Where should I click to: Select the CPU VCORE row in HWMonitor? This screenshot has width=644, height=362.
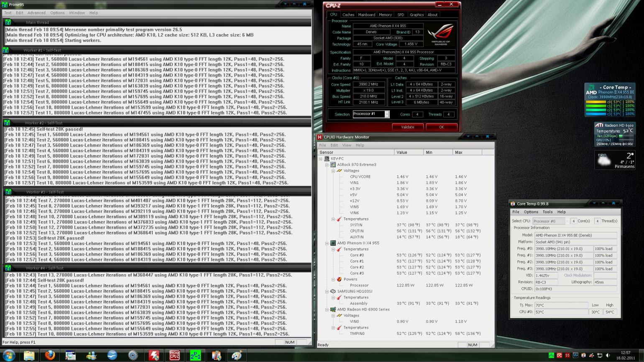click(406, 177)
